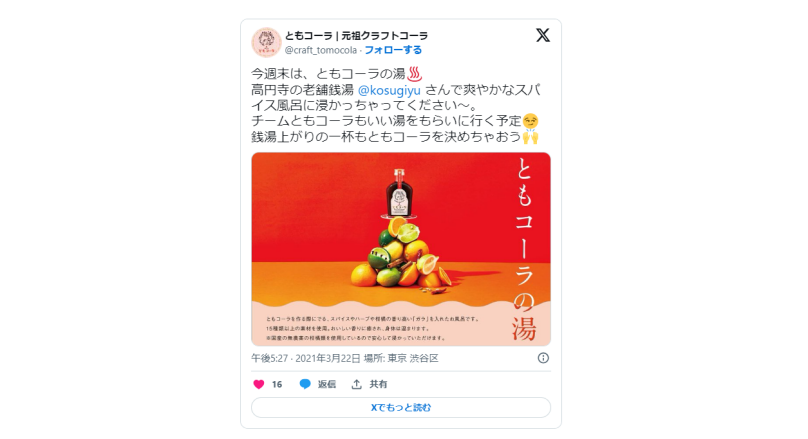This screenshot has height=439, width=808.
Task: Open the @kosugiyu mention link
Action: pos(389,90)
